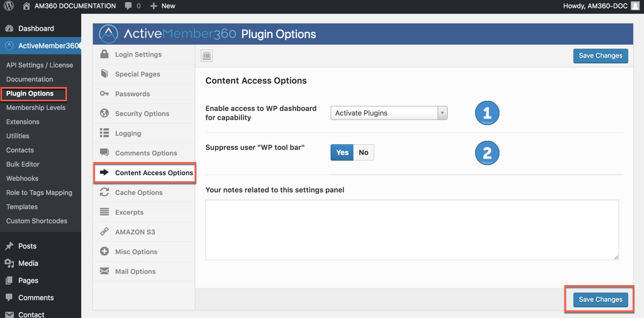644x318 pixels.
Task: Switch to Passwords tab
Action: (x=144, y=94)
